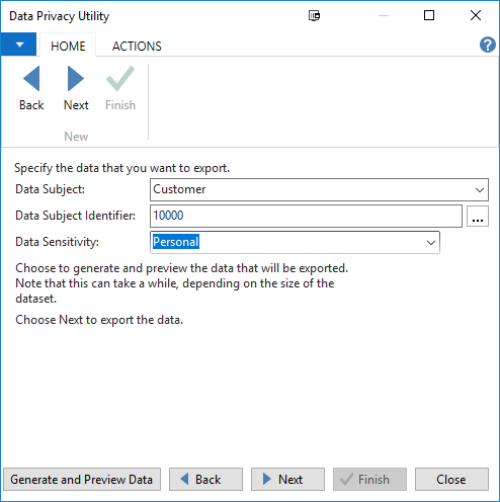Click the bottom Back button

pyautogui.click(x=206, y=479)
